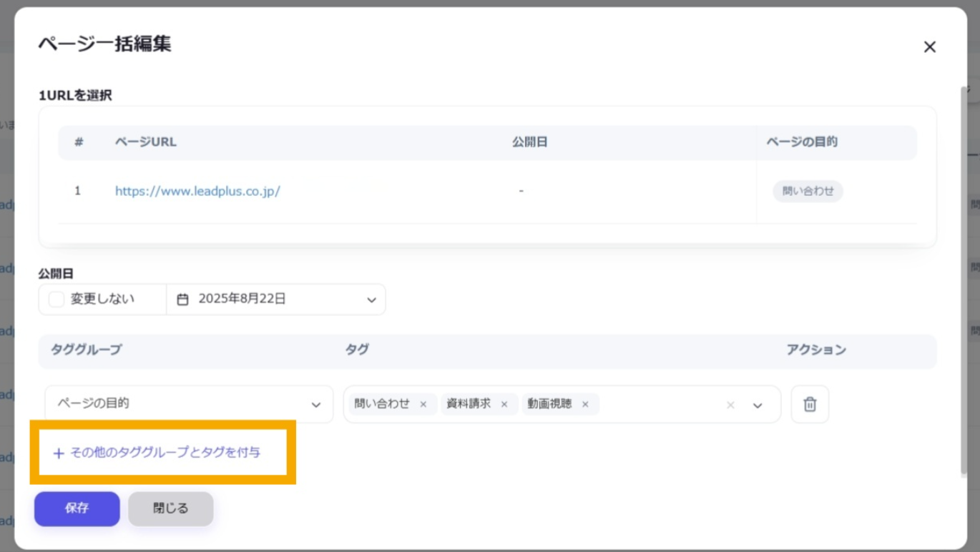Screen dimensions: 980x552
Task: Click the calendar icon in date picker
Action: 182,300
